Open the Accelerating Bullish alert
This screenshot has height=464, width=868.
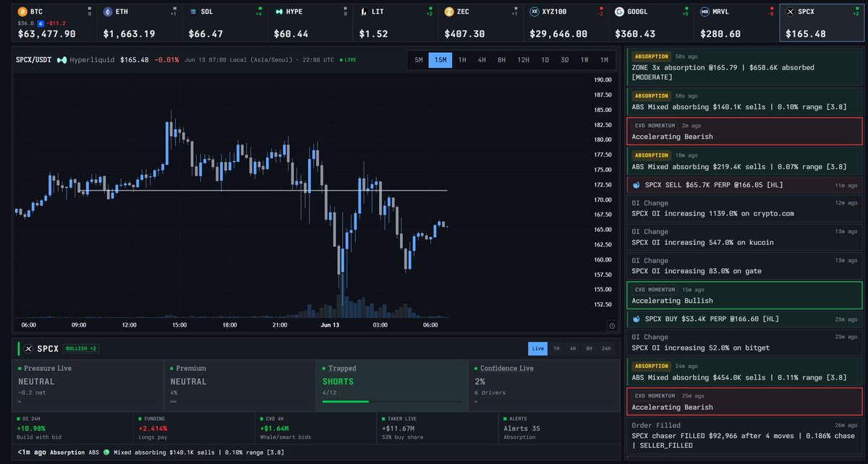click(744, 295)
